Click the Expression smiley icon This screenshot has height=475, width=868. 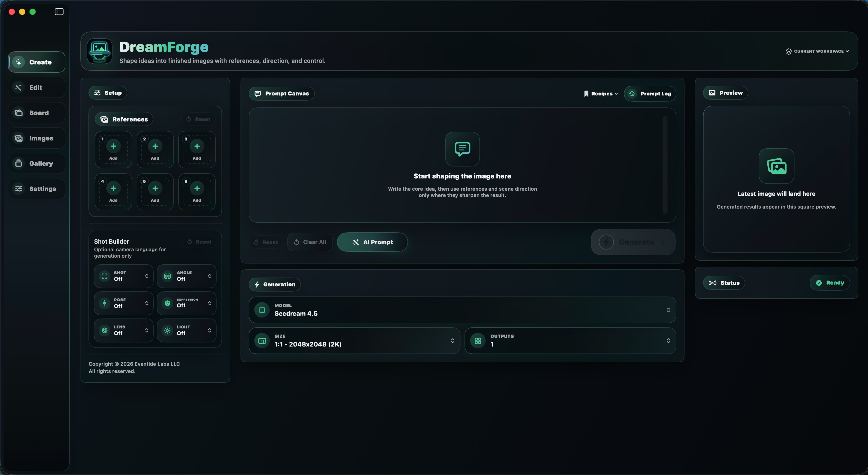[x=167, y=303]
